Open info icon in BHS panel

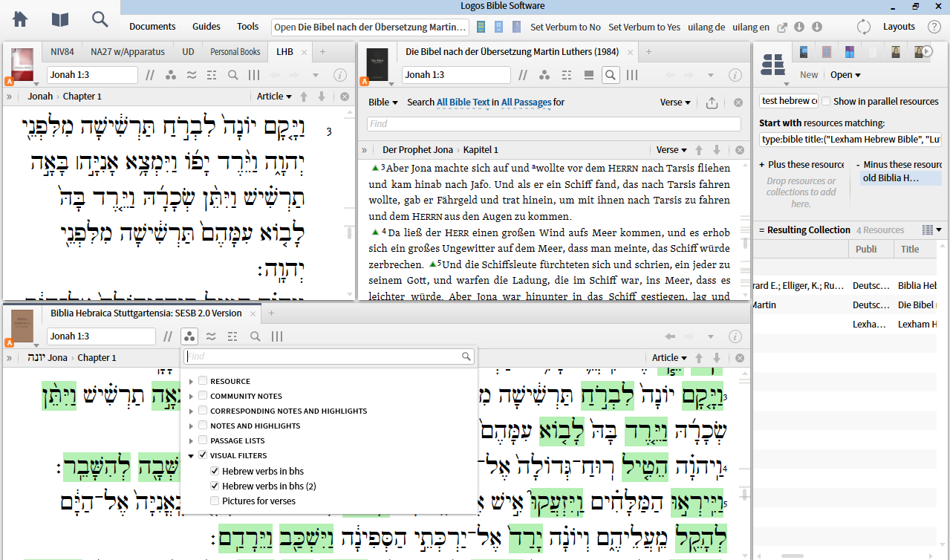point(735,336)
